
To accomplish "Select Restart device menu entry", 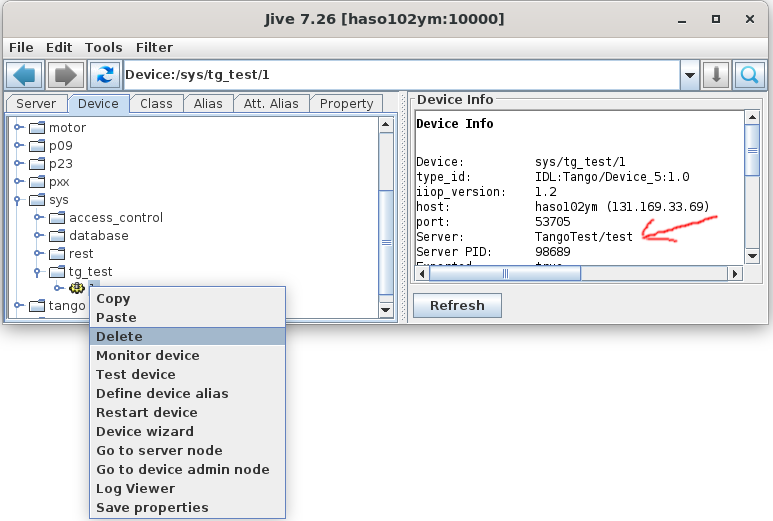I will (x=187, y=413).
